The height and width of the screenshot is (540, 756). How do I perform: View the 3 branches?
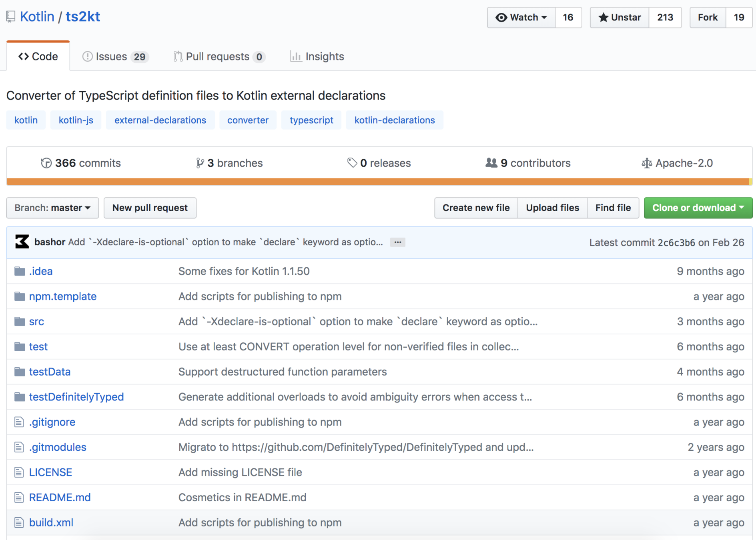coord(229,163)
